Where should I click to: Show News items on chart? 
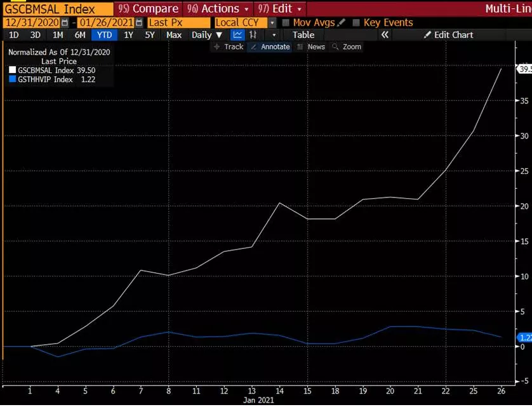tap(311, 47)
